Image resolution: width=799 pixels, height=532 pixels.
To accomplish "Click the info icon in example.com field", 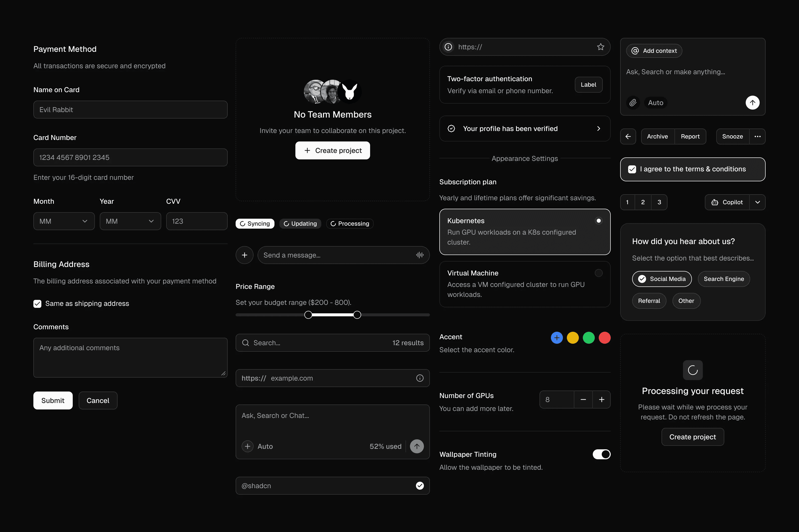I will [x=420, y=378].
